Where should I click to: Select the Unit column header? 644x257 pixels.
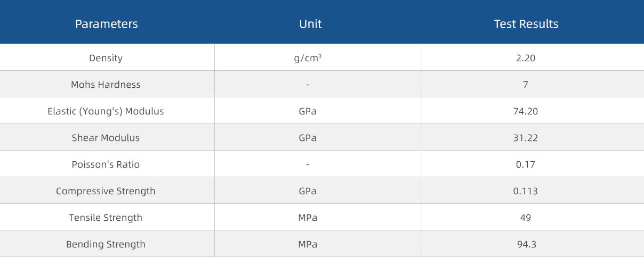pos(310,24)
